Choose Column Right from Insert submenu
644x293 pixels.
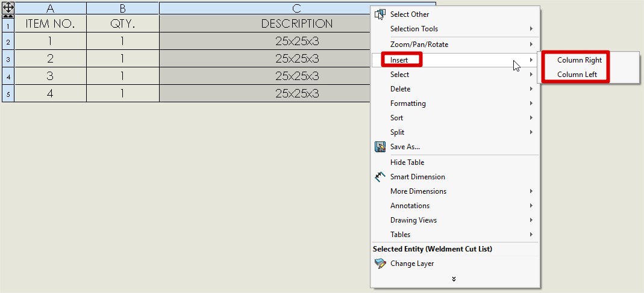[x=579, y=60]
